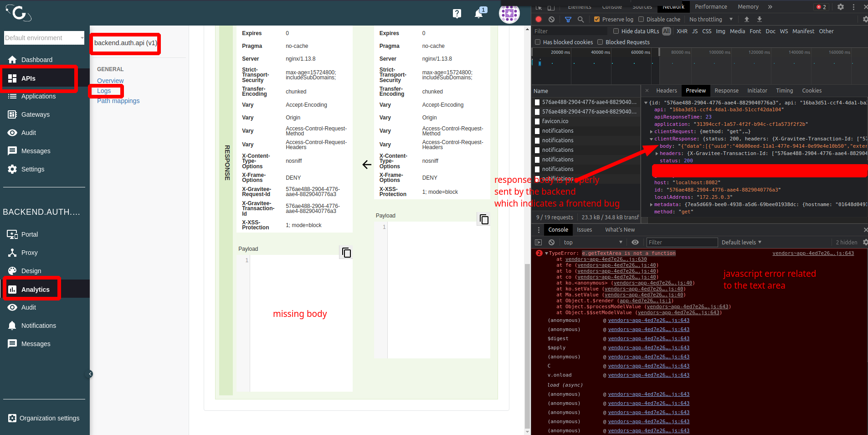
Task: Open the Dashboard section in the sidebar
Action: tap(36, 60)
